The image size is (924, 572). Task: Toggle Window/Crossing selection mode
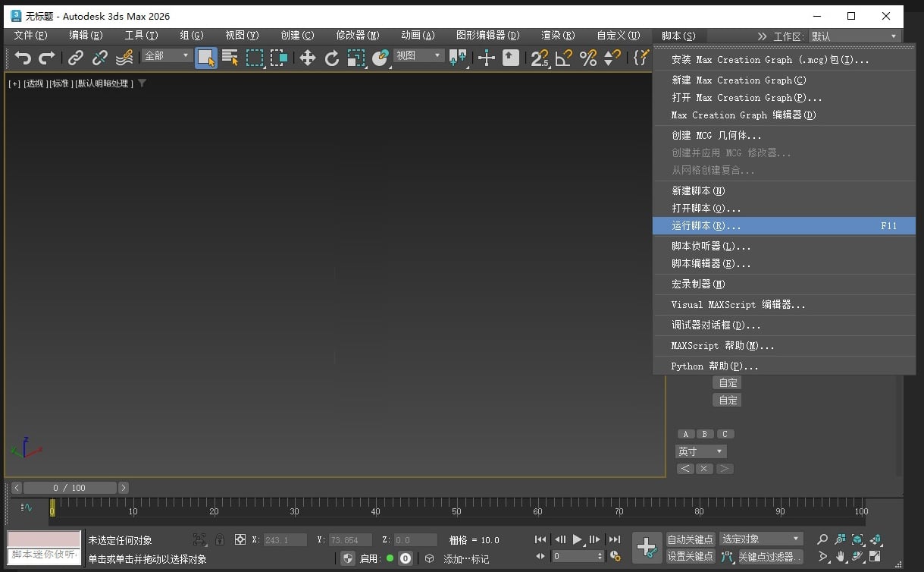point(279,58)
